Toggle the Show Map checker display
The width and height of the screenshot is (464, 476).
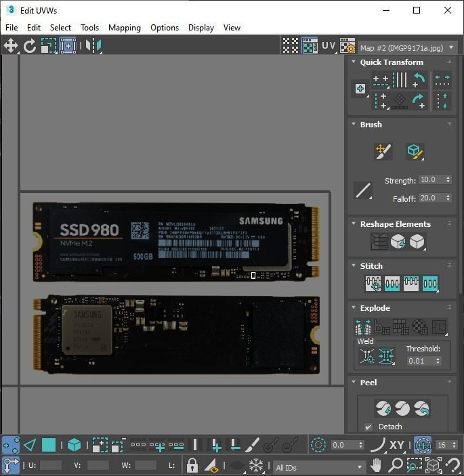point(310,46)
